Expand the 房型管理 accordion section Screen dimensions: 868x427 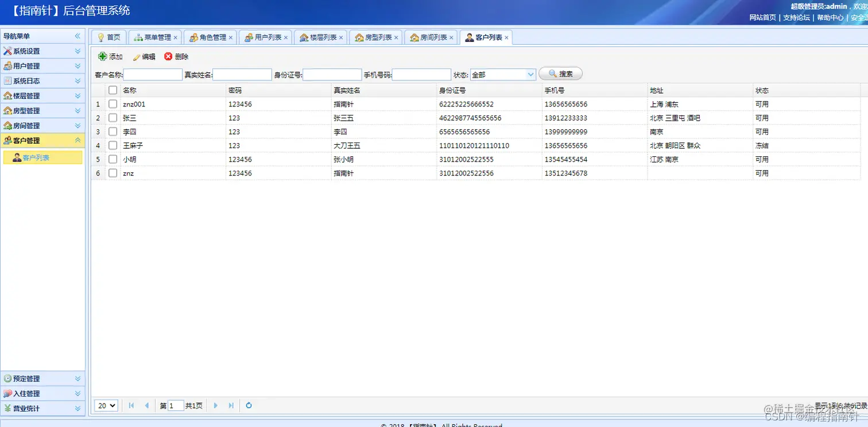coord(77,111)
